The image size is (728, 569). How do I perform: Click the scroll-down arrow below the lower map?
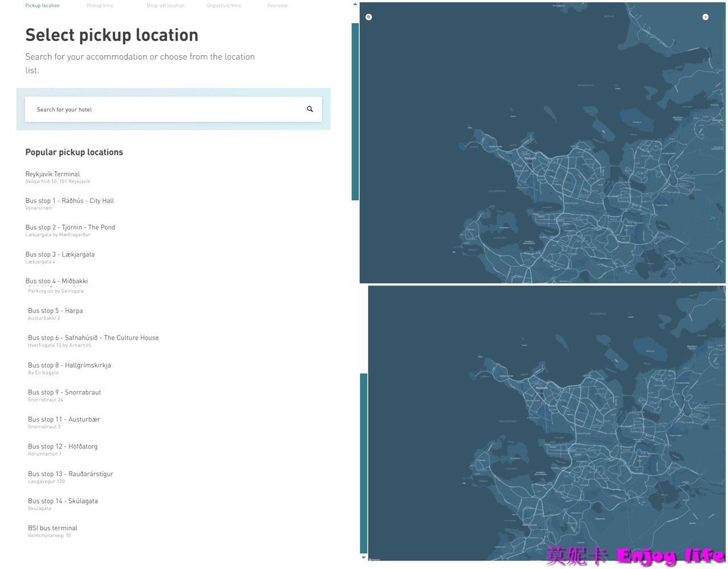click(364, 558)
